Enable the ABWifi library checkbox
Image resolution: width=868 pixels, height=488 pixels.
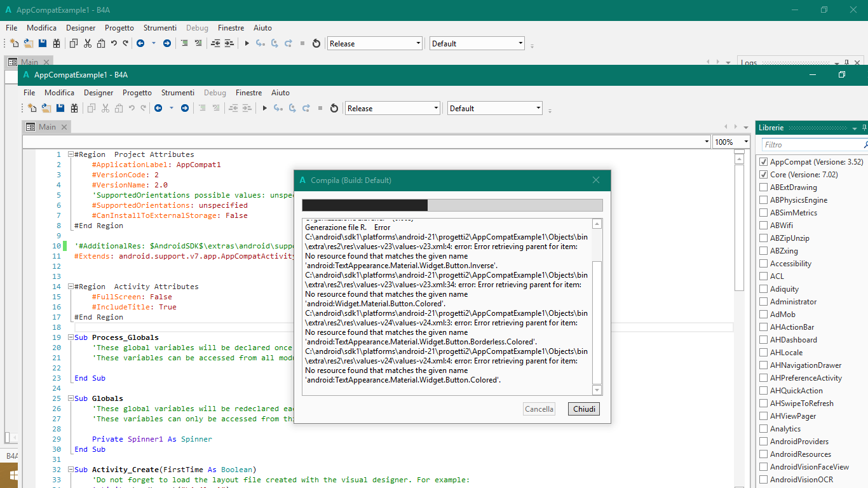(764, 226)
